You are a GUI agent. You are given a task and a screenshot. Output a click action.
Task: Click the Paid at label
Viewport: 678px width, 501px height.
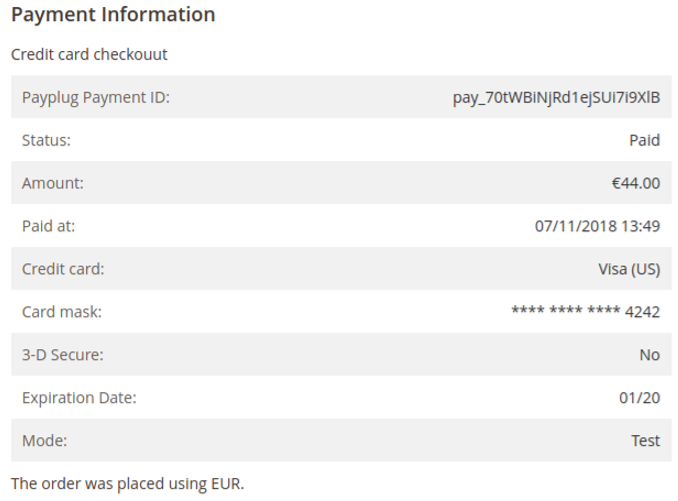point(48,226)
